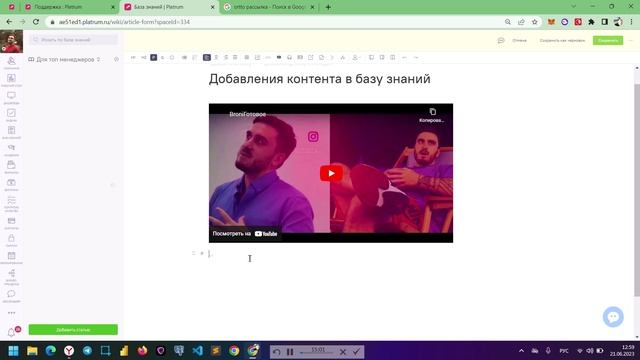Click the block drag handle beside empty paragraph

pyautogui.click(x=193, y=253)
